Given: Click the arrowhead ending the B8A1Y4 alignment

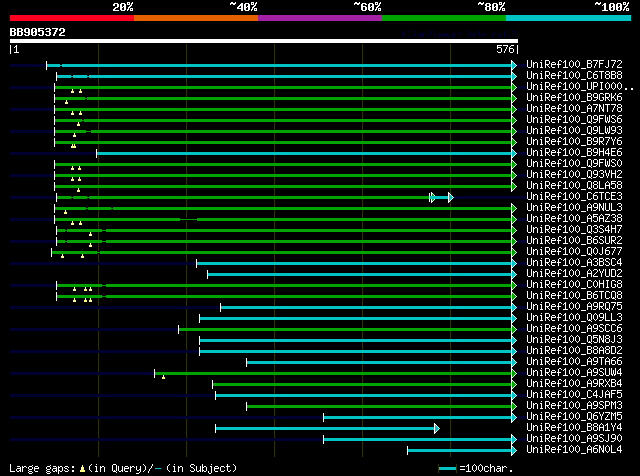Looking at the screenshot, I should coord(437,428).
